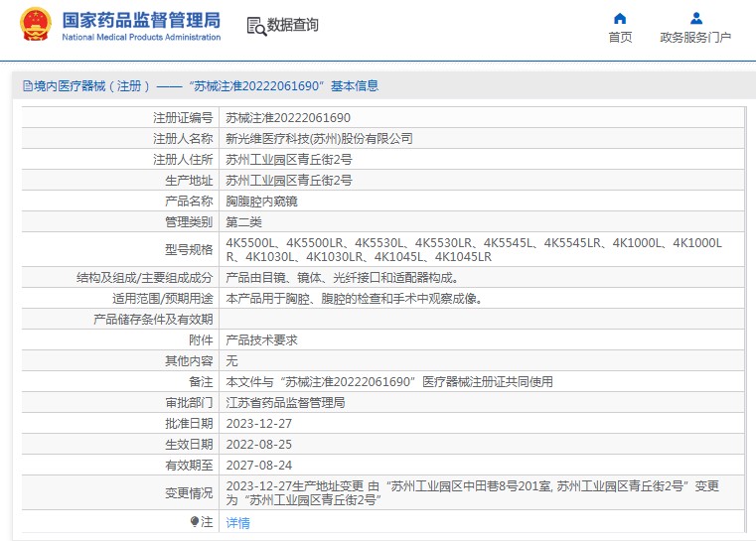Go to 首页 via the home icon
This screenshot has width=756, height=541.
620,19
